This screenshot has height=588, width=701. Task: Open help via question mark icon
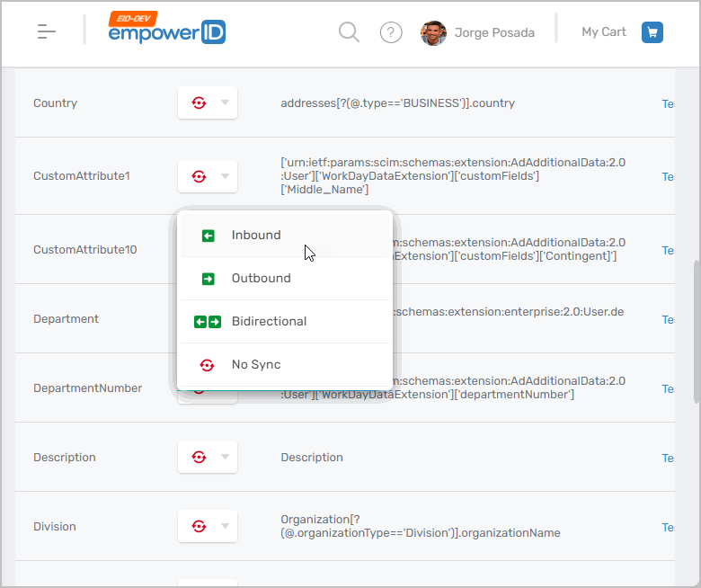point(391,32)
